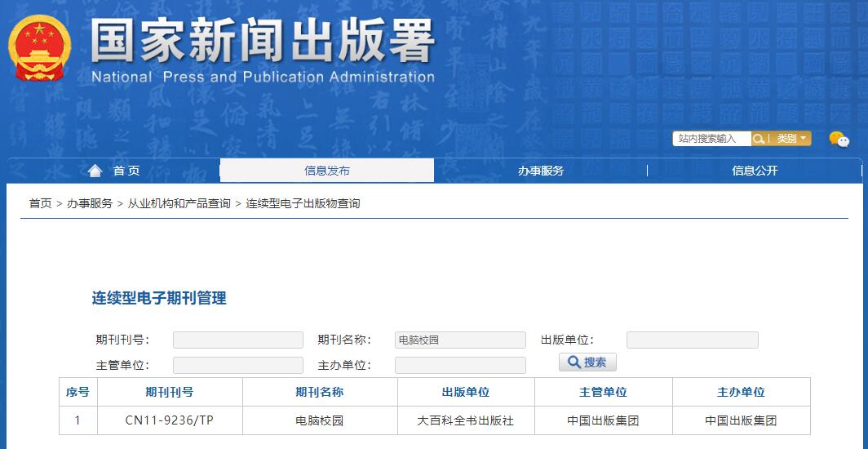Focus the 站内搜索输入 search box
This screenshot has width=868, height=449.
pyautogui.click(x=711, y=139)
